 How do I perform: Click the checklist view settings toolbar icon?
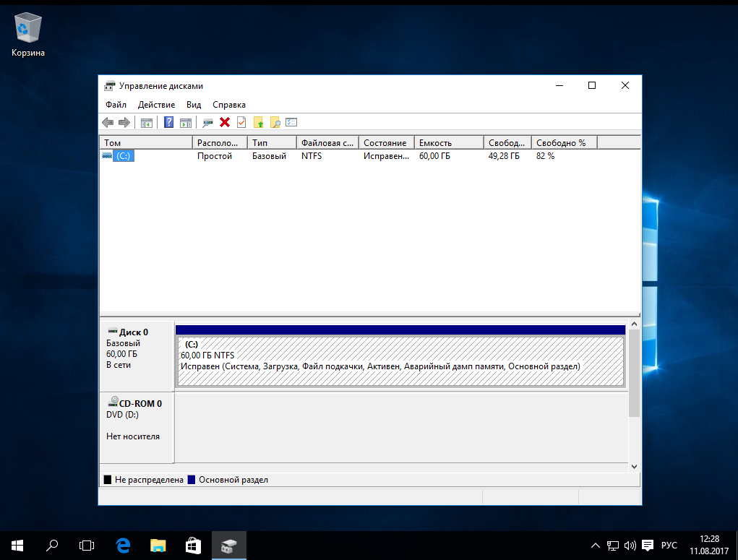click(x=291, y=123)
